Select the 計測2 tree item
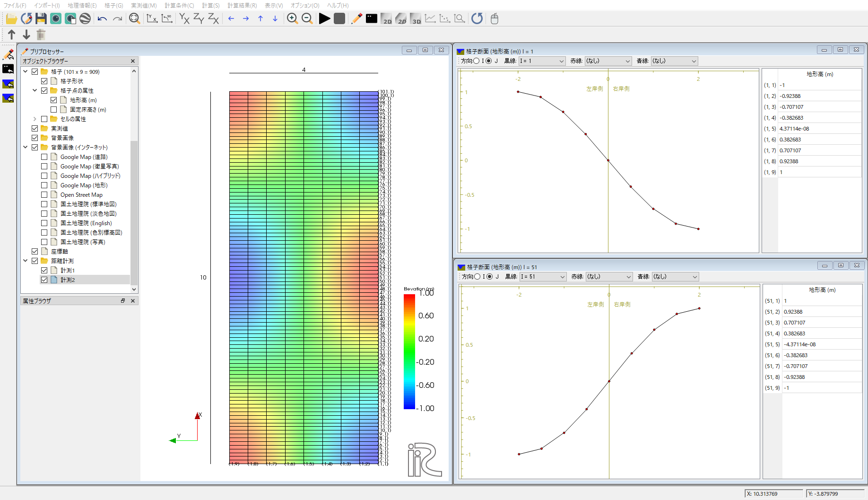Screen dimensions: 868x500 (x=68, y=280)
